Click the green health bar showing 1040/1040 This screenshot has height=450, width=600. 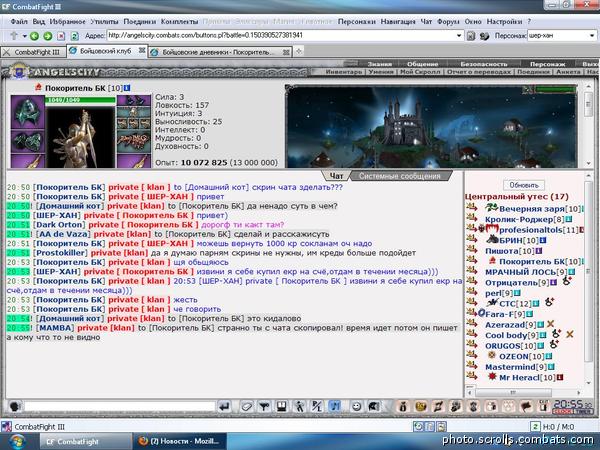[x=80, y=100]
